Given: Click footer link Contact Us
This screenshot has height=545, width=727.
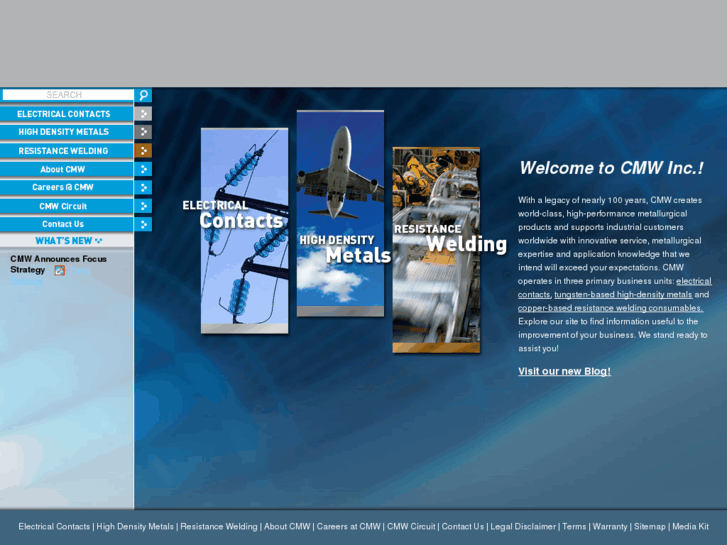Looking at the screenshot, I should pyautogui.click(x=463, y=526).
